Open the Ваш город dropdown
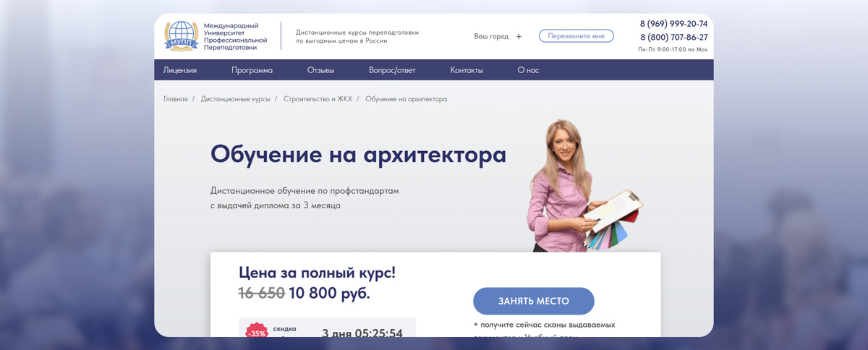 [x=491, y=36]
